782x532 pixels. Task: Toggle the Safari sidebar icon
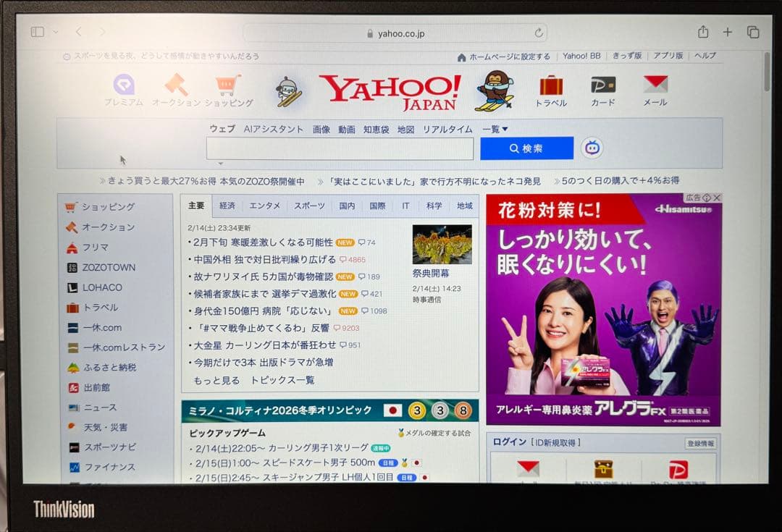click(38, 32)
